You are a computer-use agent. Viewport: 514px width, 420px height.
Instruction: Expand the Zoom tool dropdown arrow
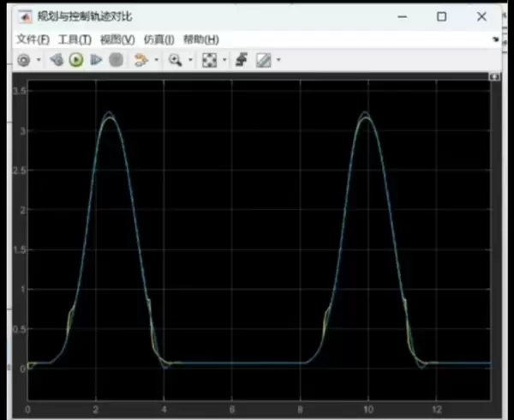pyautogui.click(x=189, y=60)
